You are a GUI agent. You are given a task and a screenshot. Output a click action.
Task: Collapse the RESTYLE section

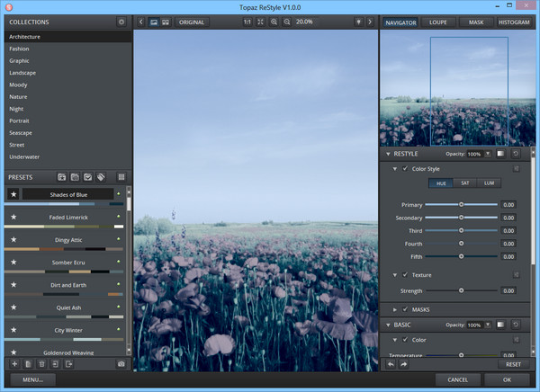tap(389, 154)
